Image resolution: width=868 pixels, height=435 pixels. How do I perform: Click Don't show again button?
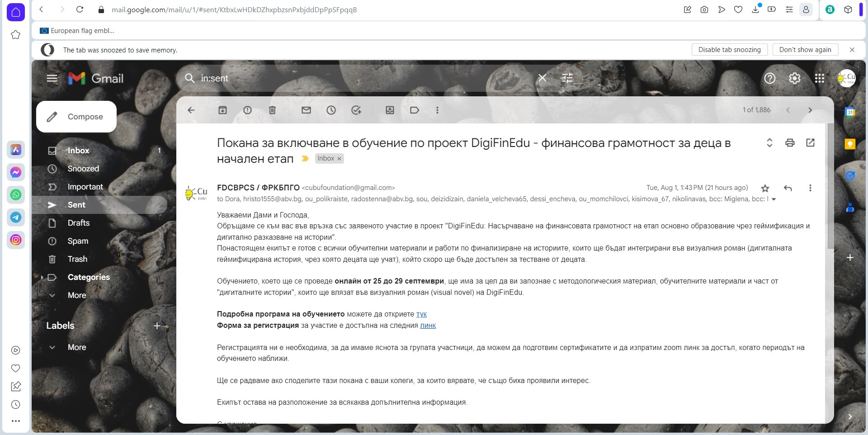pyautogui.click(x=805, y=50)
